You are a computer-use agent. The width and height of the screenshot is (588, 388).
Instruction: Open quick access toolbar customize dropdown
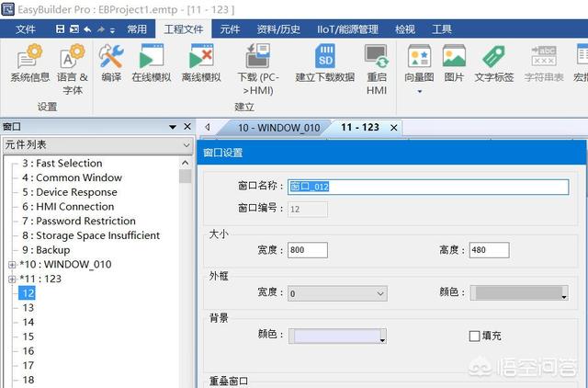point(112,30)
